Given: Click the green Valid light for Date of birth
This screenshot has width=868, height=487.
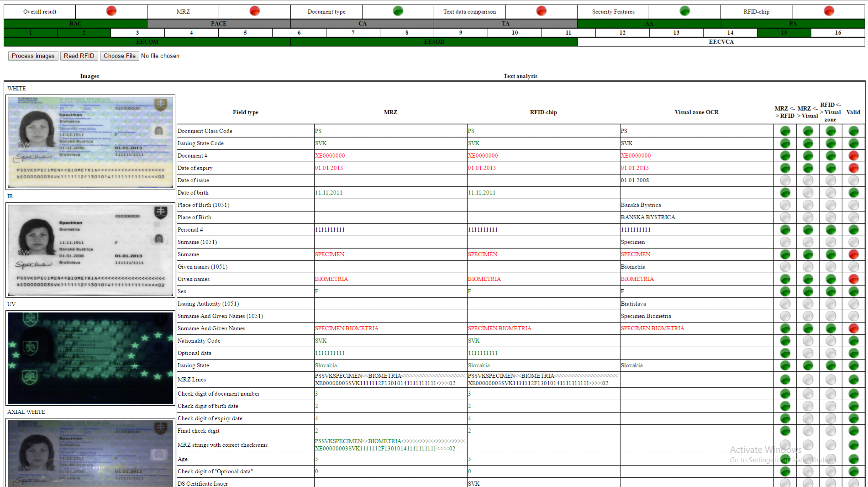Looking at the screenshot, I should [x=853, y=192].
